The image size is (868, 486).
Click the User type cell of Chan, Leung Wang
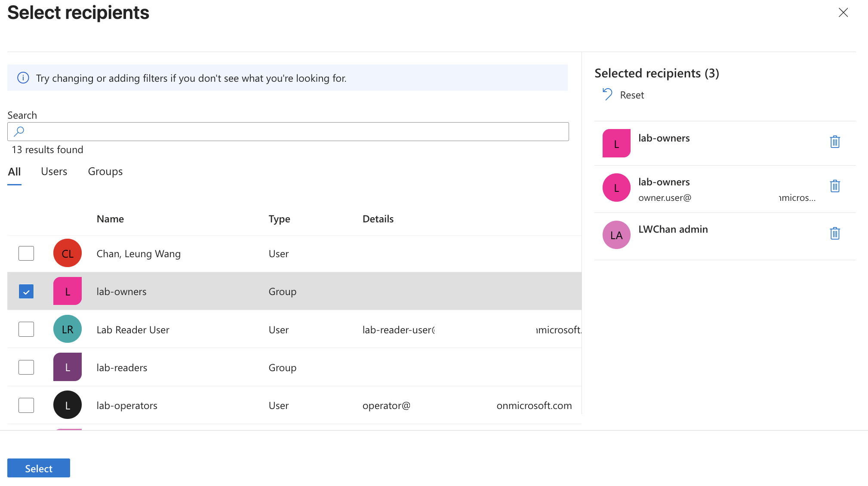pos(279,254)
